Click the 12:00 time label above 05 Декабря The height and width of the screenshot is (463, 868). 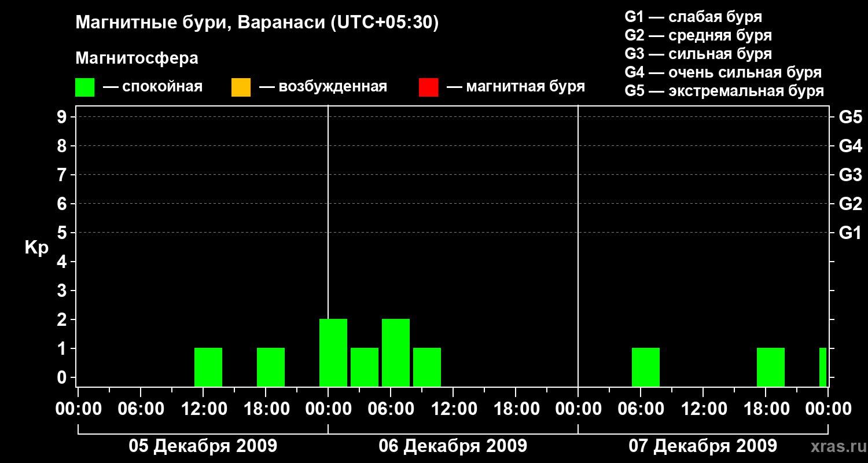click(203, 409)
